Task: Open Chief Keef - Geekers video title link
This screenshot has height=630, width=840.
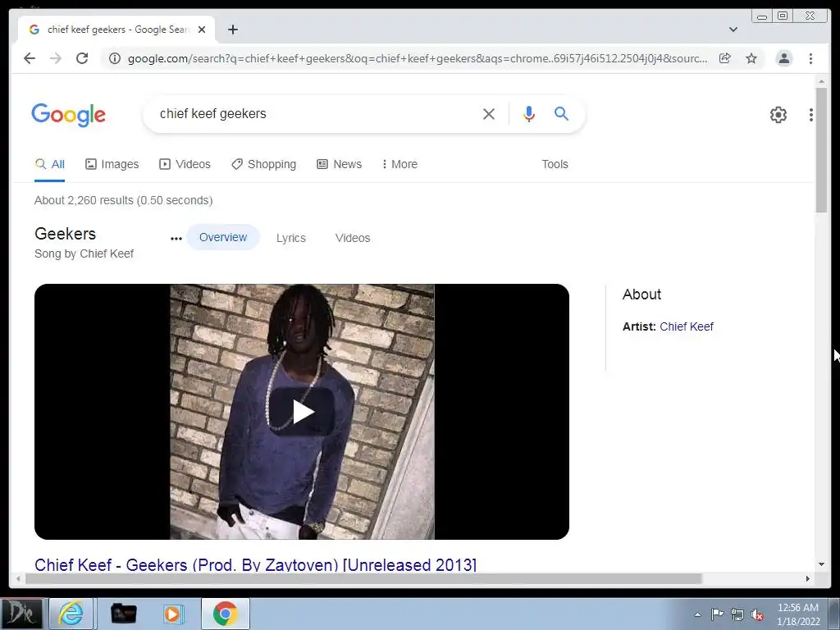Action: click(256, 564)
